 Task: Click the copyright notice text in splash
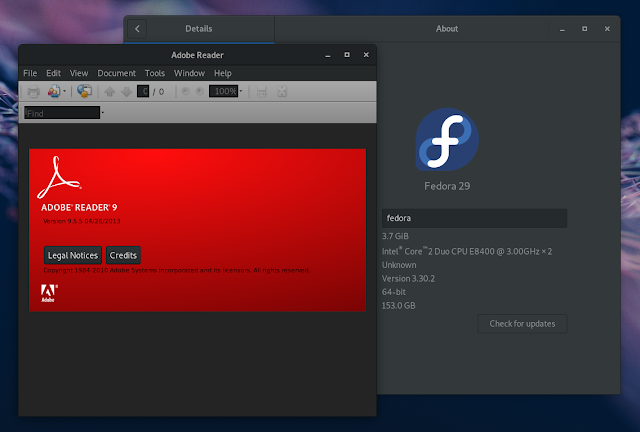pos(176,270)
